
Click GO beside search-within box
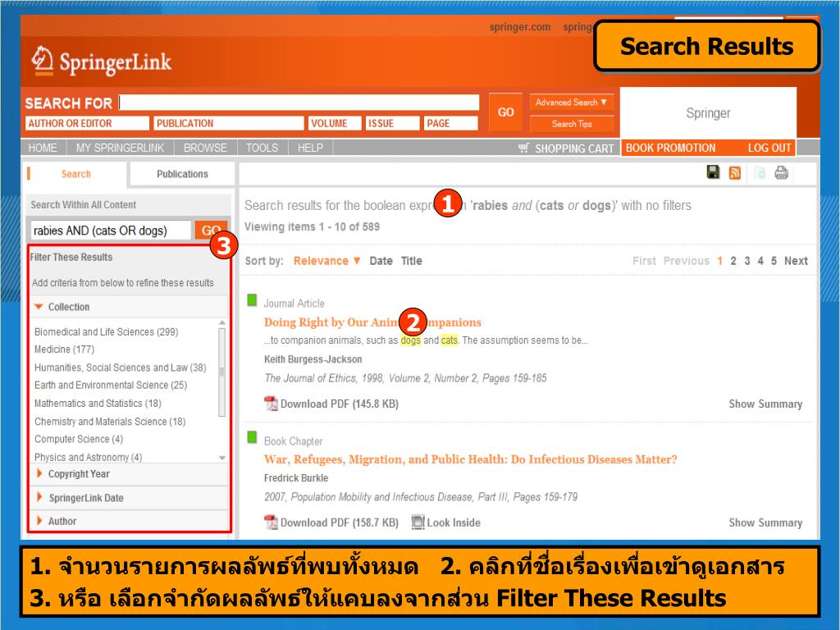211,231
